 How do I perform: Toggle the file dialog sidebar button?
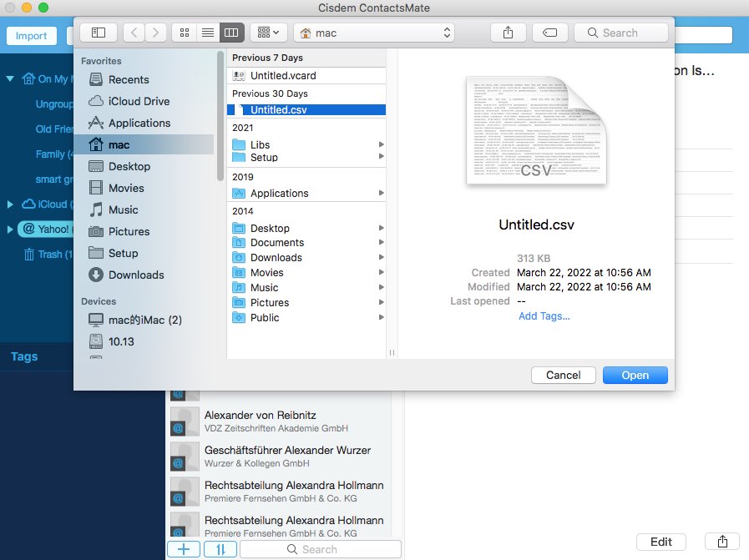(99, 33)
